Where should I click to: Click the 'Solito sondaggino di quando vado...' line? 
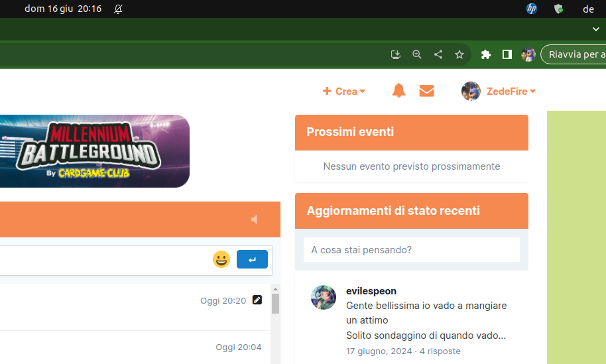click(426, 335)
